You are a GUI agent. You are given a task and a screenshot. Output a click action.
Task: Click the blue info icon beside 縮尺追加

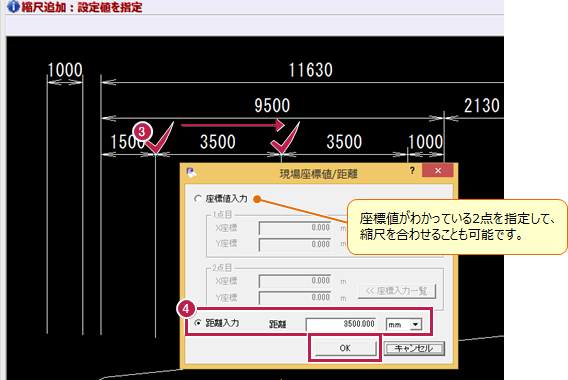[13, 6]
